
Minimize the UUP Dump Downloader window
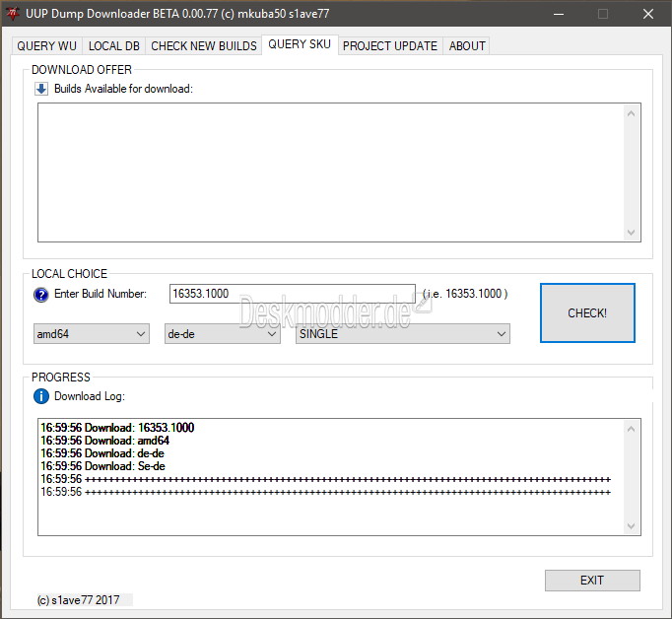559,14
